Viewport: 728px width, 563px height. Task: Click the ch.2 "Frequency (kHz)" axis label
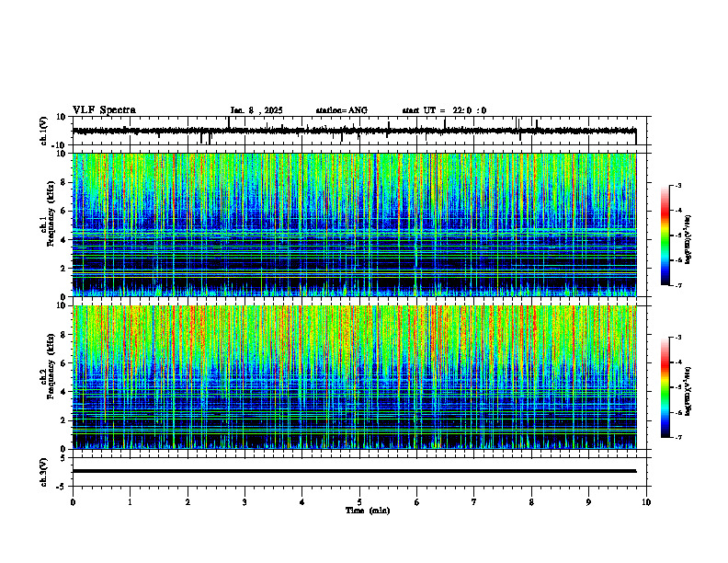tap(51, 366)
